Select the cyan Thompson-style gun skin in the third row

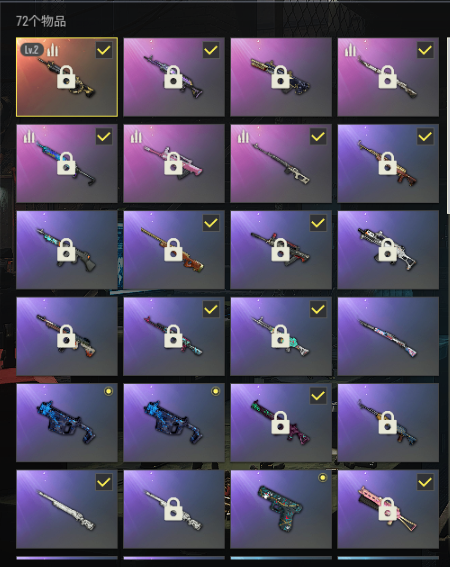click(67, 250)
